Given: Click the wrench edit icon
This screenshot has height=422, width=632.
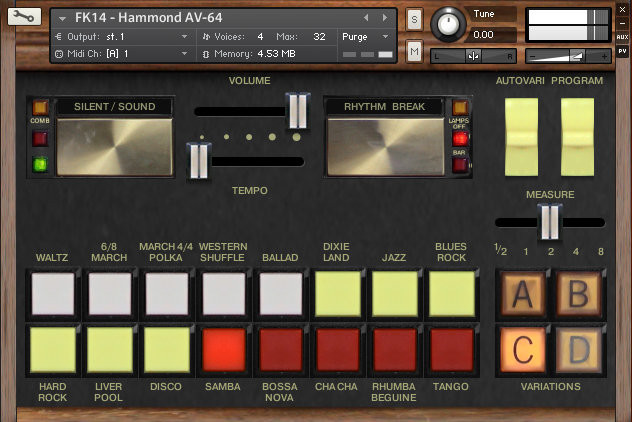Looking at the screenshot, I should coord(25,17).
